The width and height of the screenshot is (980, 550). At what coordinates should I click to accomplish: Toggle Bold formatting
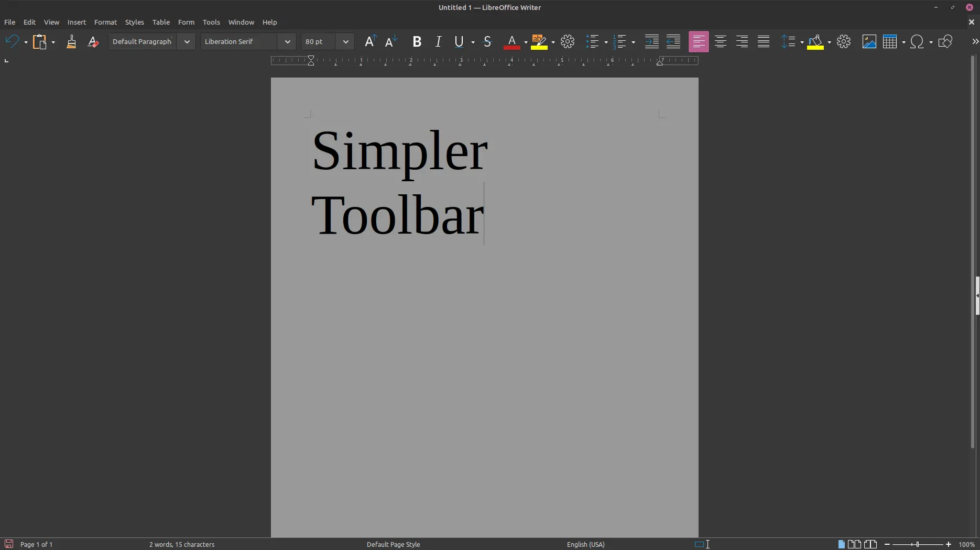(417, 42)
